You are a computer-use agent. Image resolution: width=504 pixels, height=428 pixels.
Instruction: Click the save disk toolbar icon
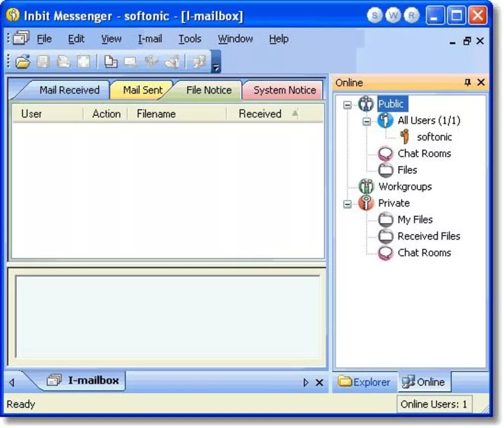(43, 61)
